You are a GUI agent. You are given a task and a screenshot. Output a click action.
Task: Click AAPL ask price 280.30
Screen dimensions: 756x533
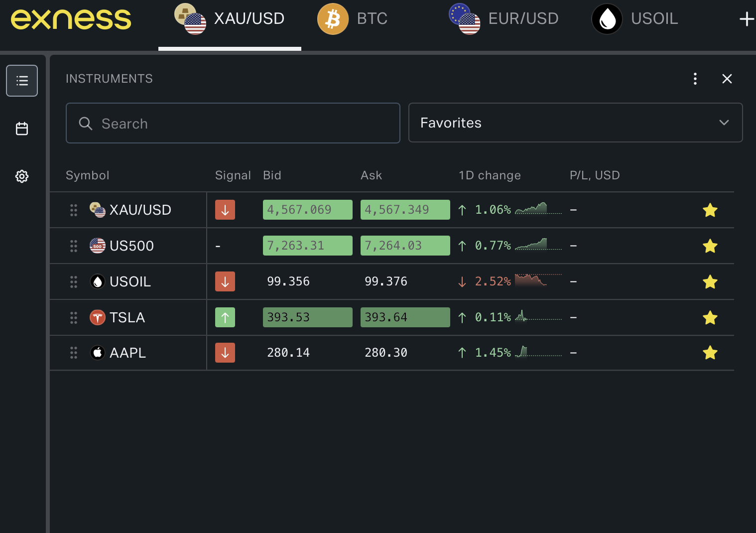[x=386, y=353]
